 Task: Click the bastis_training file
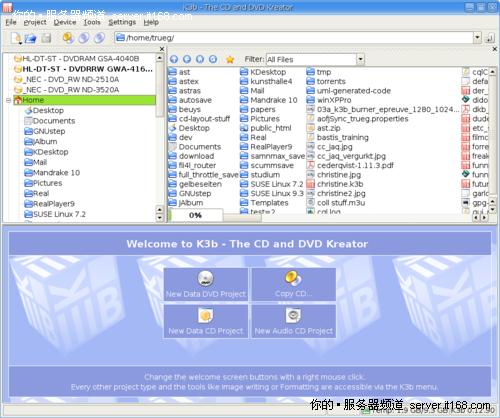[338, 137]
